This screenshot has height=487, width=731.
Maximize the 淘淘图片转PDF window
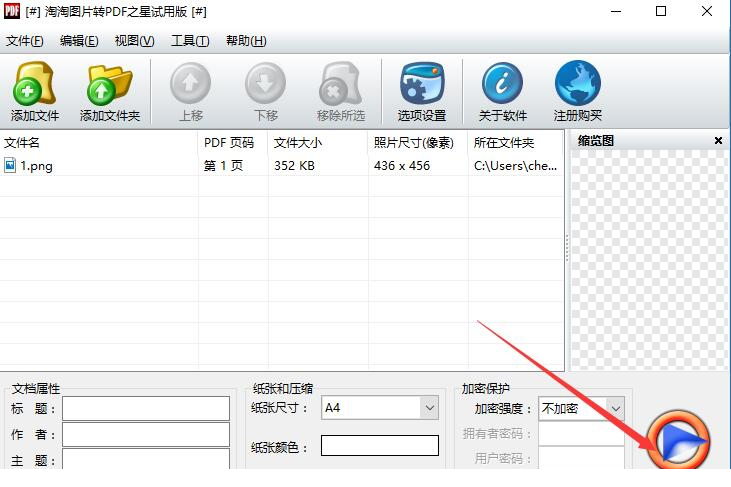pos(661,11)
